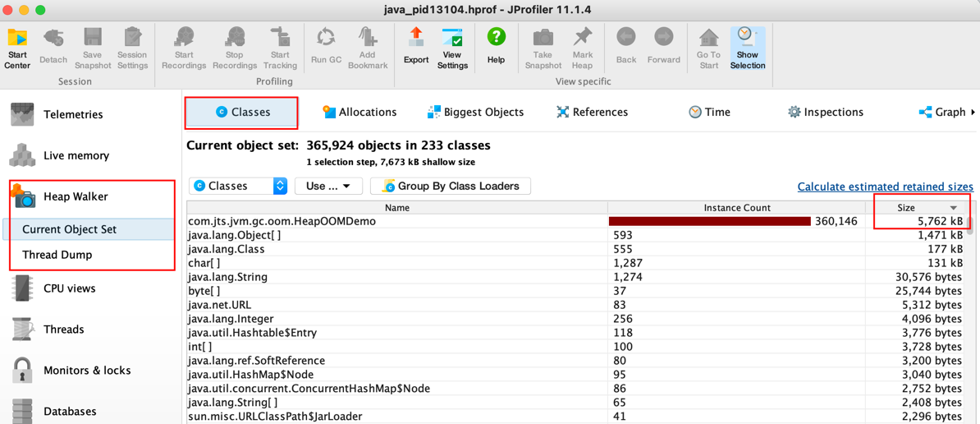
Task: Switch to the Classes view tab
Action: tap(242, 112)
